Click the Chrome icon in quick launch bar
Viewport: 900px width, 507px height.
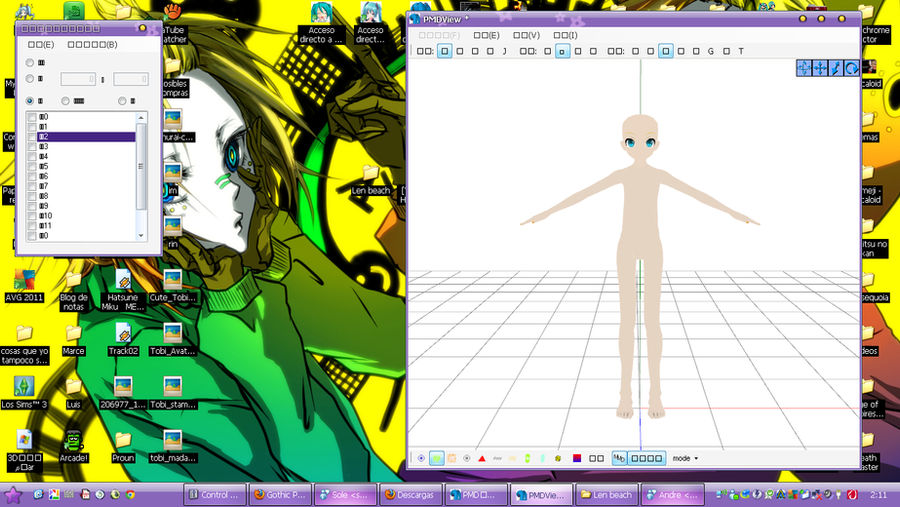tap(130, 494)
